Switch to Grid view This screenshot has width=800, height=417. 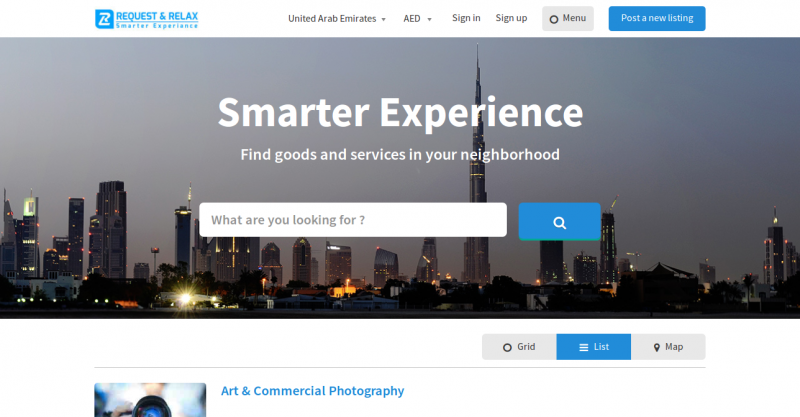tap(519, 347)
